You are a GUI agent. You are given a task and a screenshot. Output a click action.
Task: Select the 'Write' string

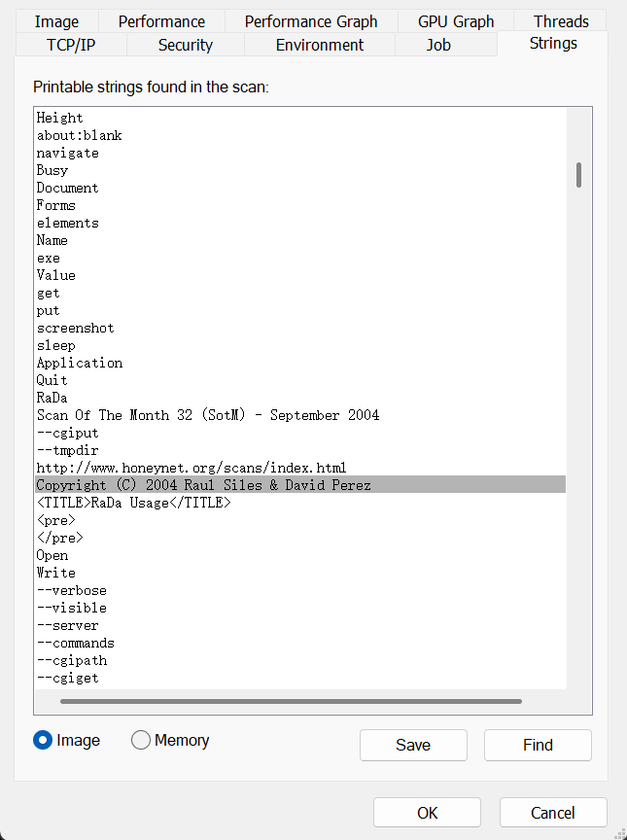tap(300, 573)
